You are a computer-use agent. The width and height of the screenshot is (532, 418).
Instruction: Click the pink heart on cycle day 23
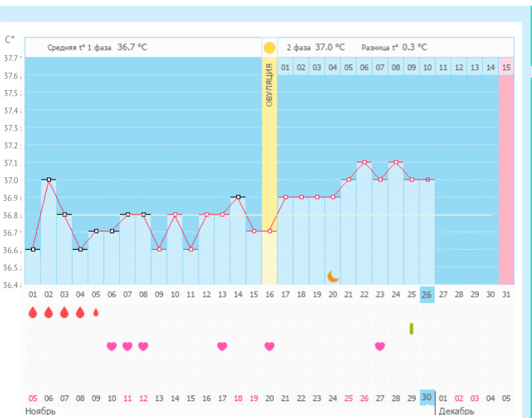[380, 346]
